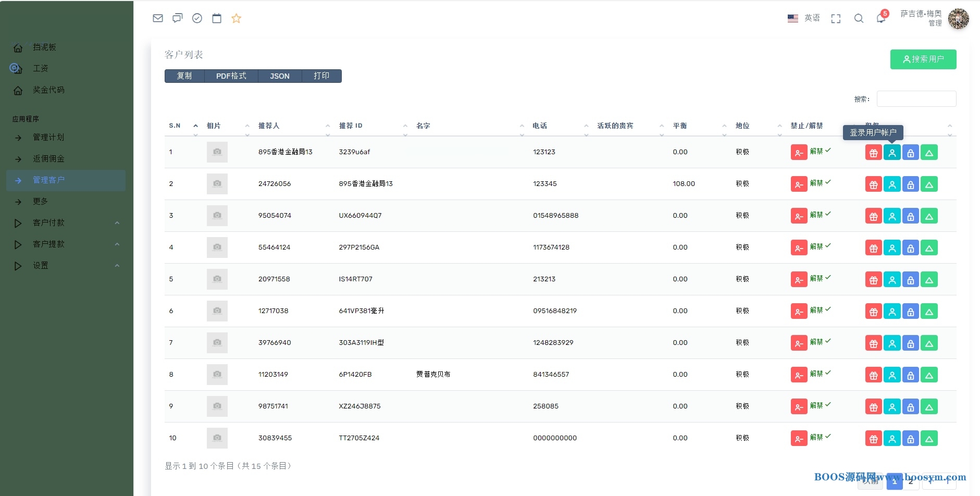980x496 pixels.
Task: Toggle ban button for row 4 customer
Action: [x=799, y=248]
